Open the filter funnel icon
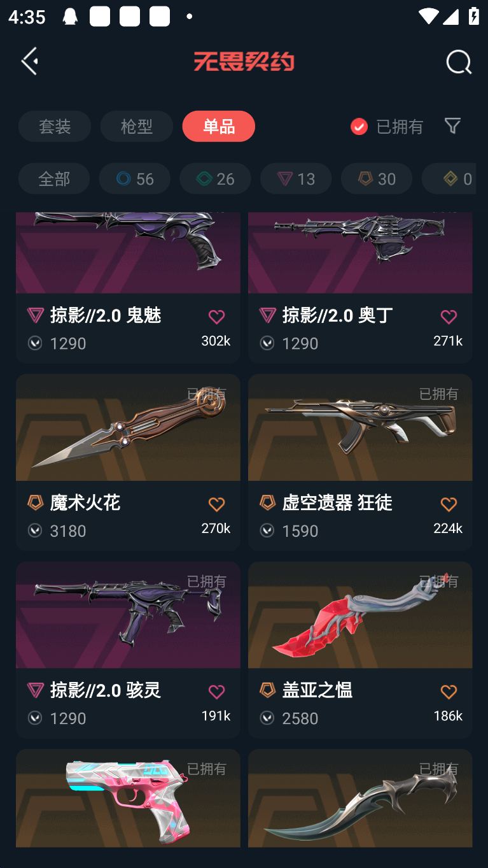Screen dimensions: 488x868 coord(452,125)
